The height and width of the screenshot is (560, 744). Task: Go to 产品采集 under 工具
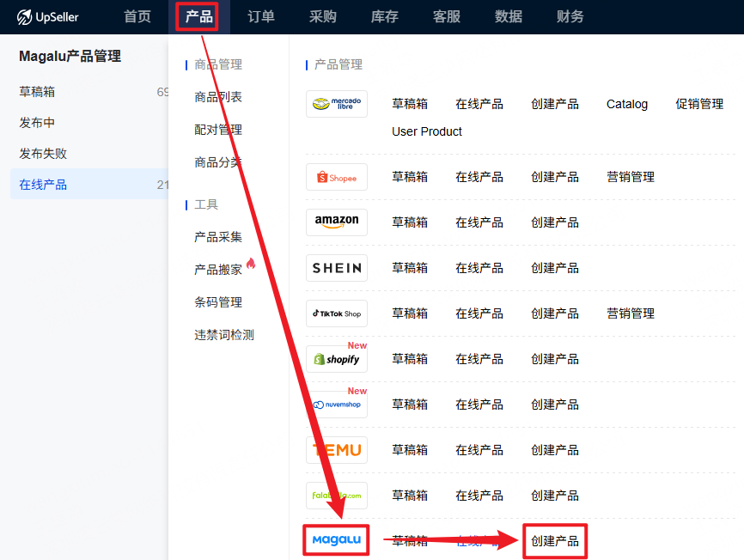tap(218, 237)
